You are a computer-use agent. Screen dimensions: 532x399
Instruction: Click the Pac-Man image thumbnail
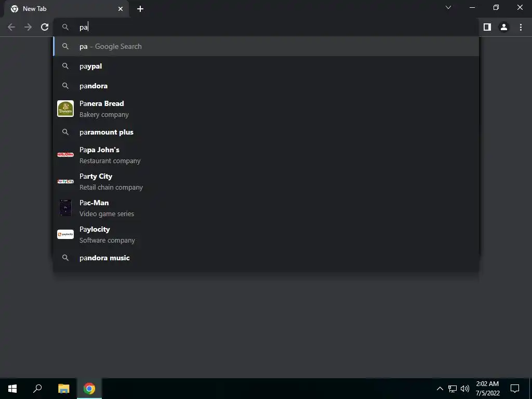(x=65, y=208)
